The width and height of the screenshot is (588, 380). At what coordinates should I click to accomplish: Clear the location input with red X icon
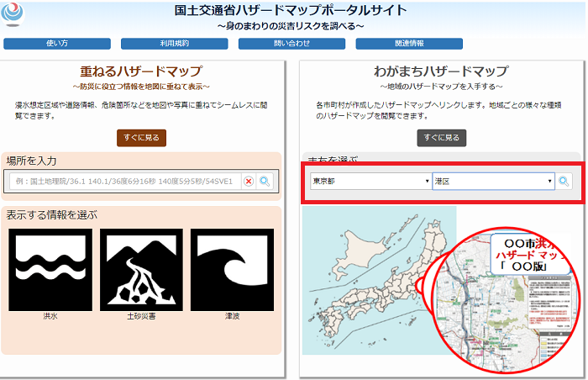coord(249,182)
